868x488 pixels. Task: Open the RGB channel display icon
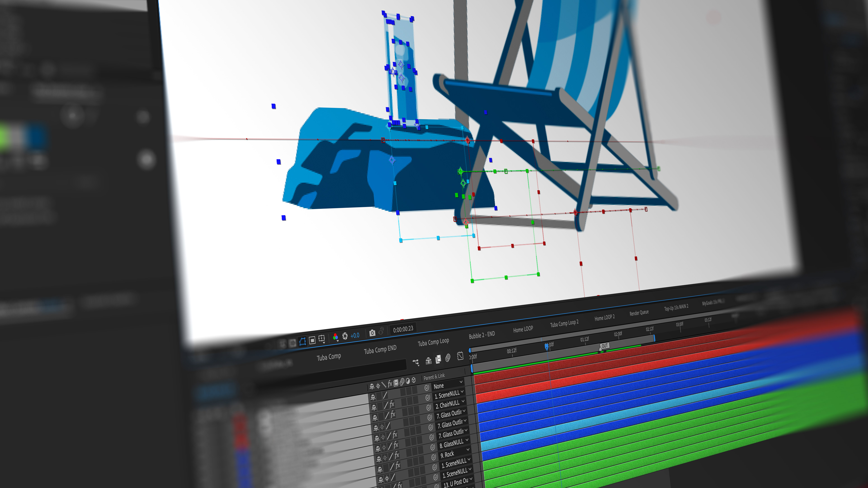(335, 337)
